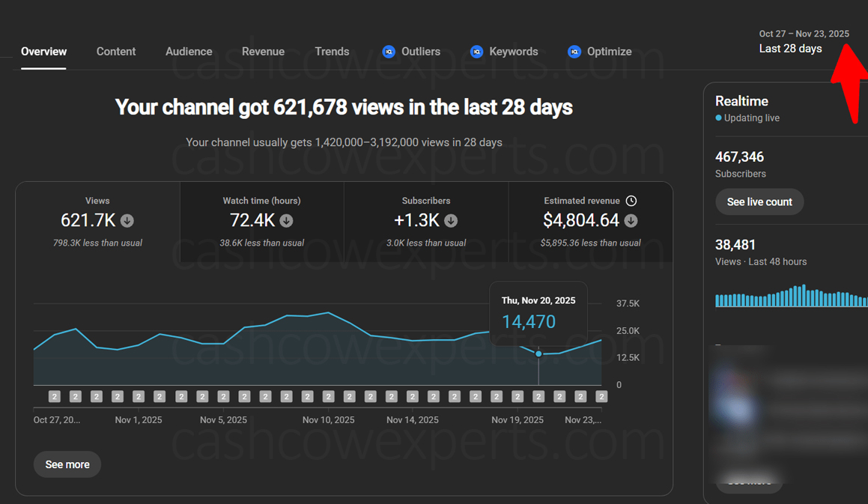Click the down-arrow icon on Subscribers card
Image resolution: width=868 pixels, height=504 pixels.
coord(450,221)
